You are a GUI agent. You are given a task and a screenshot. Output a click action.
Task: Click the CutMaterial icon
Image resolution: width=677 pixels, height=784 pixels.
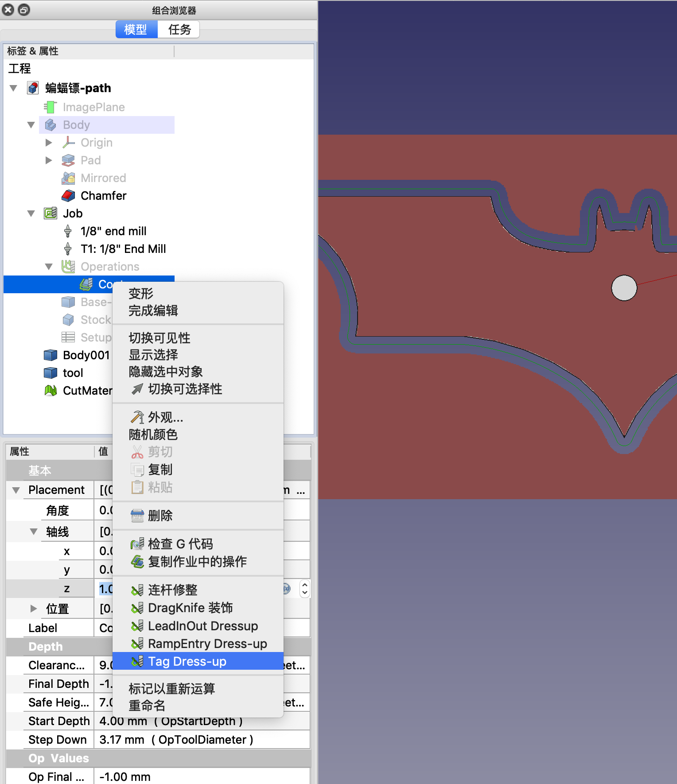(51, 390)
